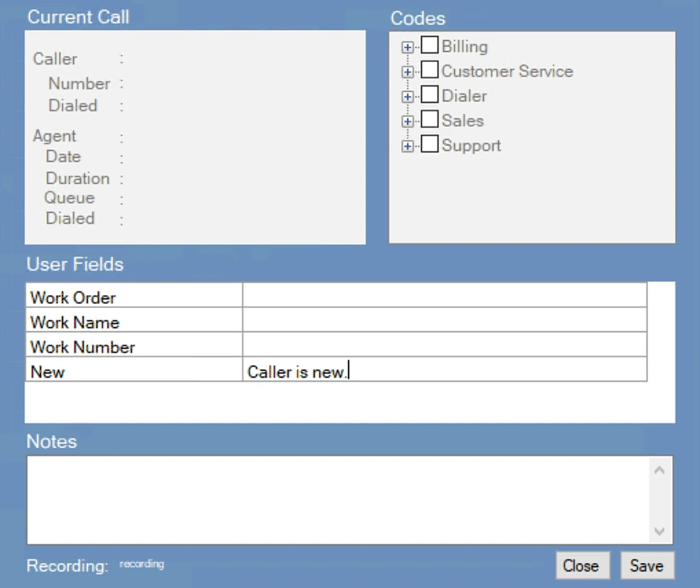The width and height of the screenshot is (700, 588).
Task: Toggle the Sales checkbox
Action: pos(430,119)
